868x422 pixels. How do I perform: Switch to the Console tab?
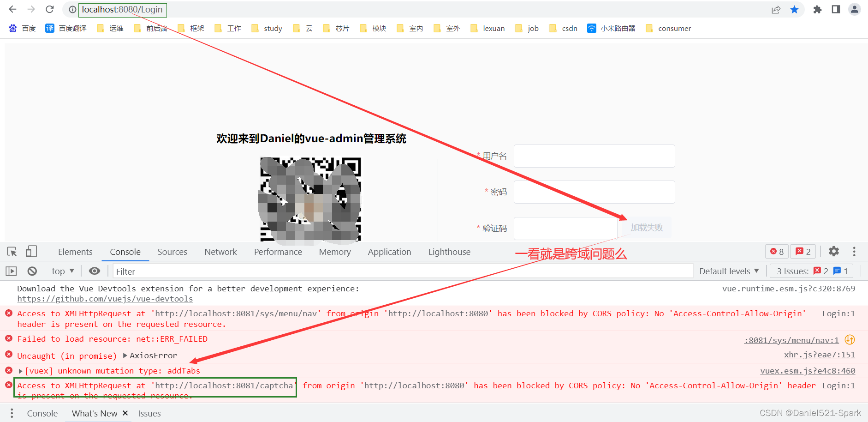(x=125, y=252)
